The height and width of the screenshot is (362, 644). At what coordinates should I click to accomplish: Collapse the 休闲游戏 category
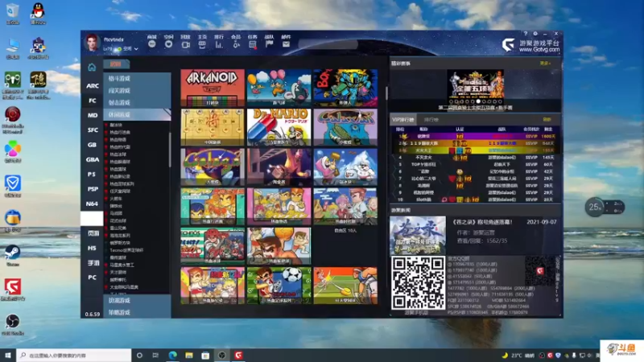(x=137, y=114)
